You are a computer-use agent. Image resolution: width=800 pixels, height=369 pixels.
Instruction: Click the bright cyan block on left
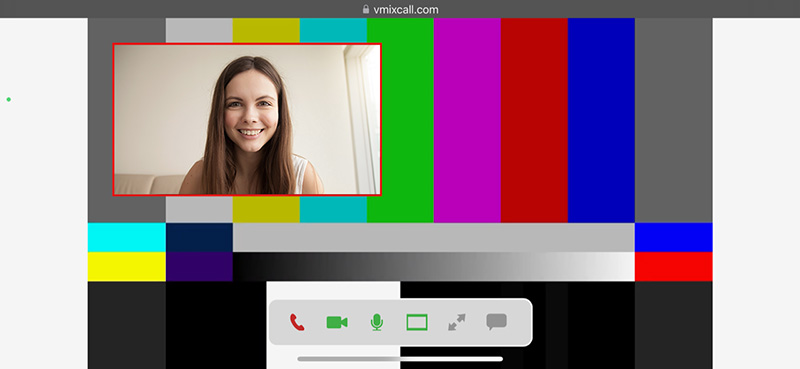point(127,237)
